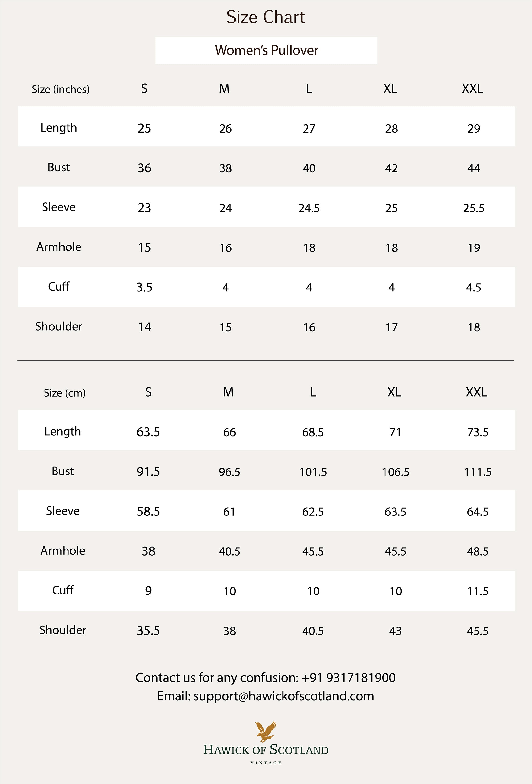This screenshot has height=784, width=532.
Task: Click the contact phone number line
Action: pos(265,677)
